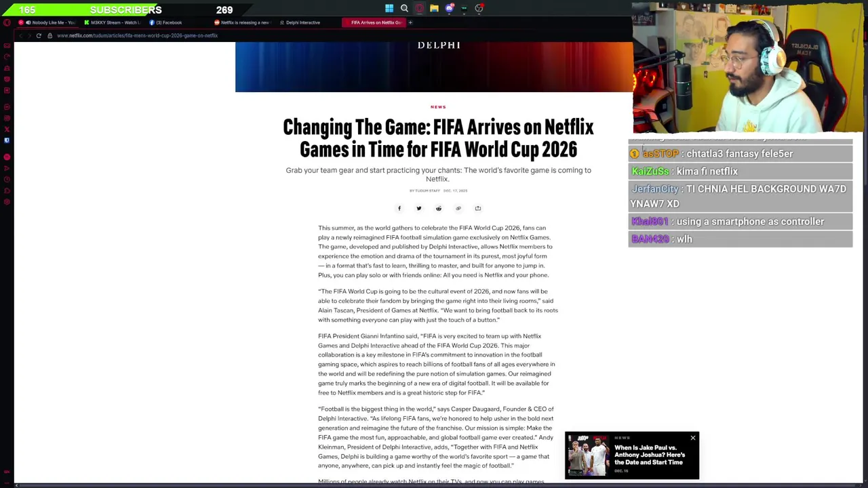Open the X (Twitter) sidebar icon
The width and height of the screenshot is (868, 488).
coord(7,129)
